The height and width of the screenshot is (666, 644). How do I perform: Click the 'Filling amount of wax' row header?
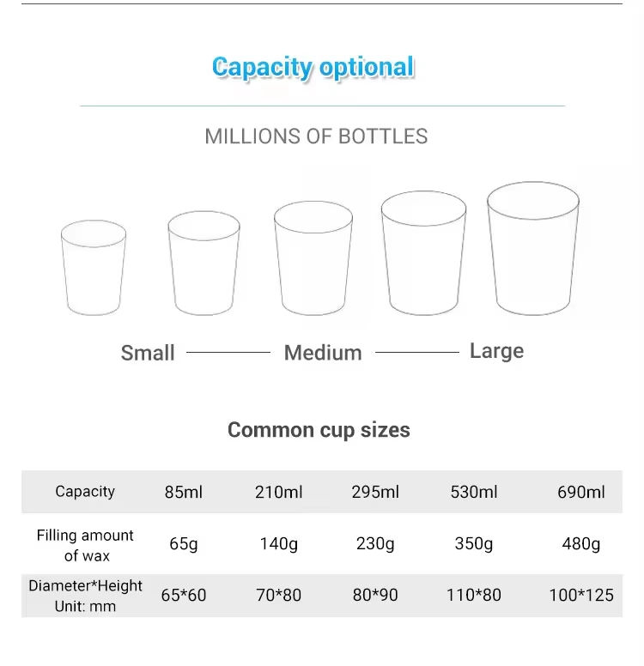[x=85, y=545]
